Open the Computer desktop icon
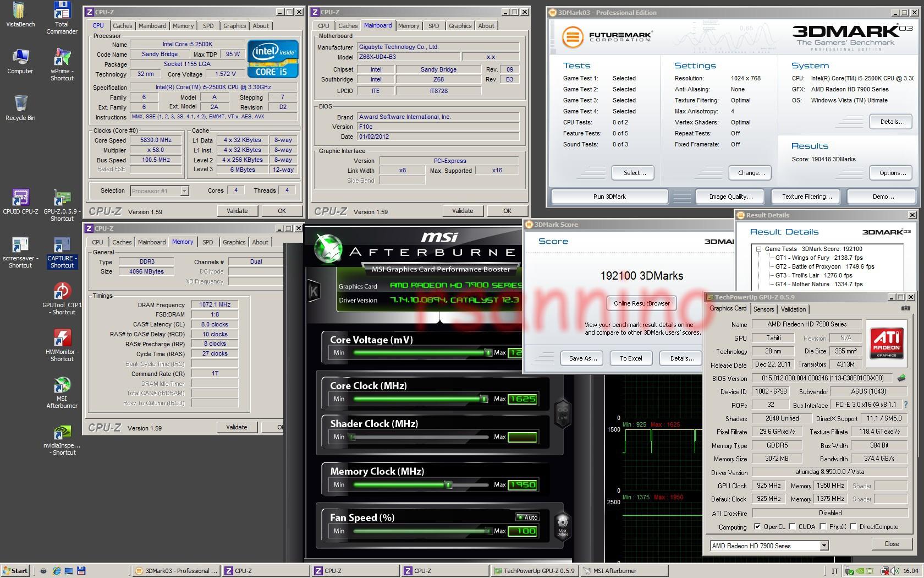Image resolution: width=924 pixels, height=578 pixels. click(20, 62)
